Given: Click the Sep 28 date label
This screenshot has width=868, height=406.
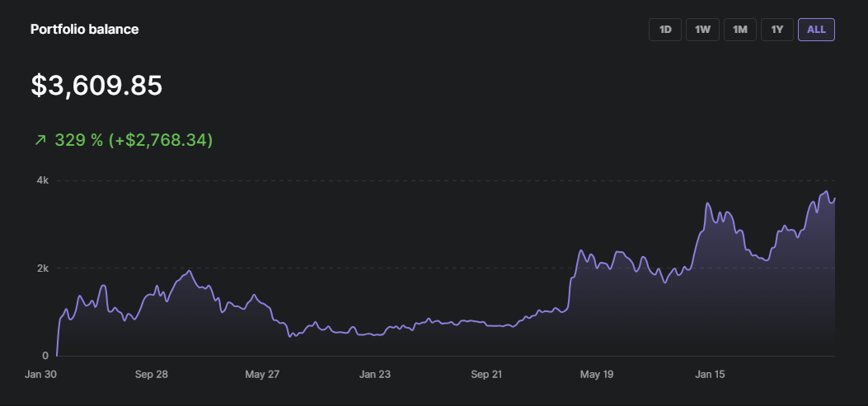Looking at the screenshot, I should [151, 374].
